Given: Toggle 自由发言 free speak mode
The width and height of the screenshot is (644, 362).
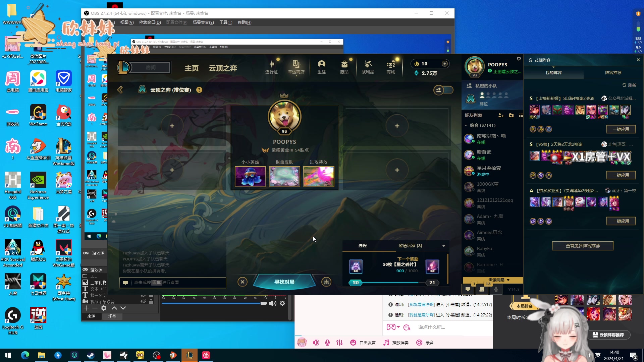Looking at the screenshot, I should 363,343.
